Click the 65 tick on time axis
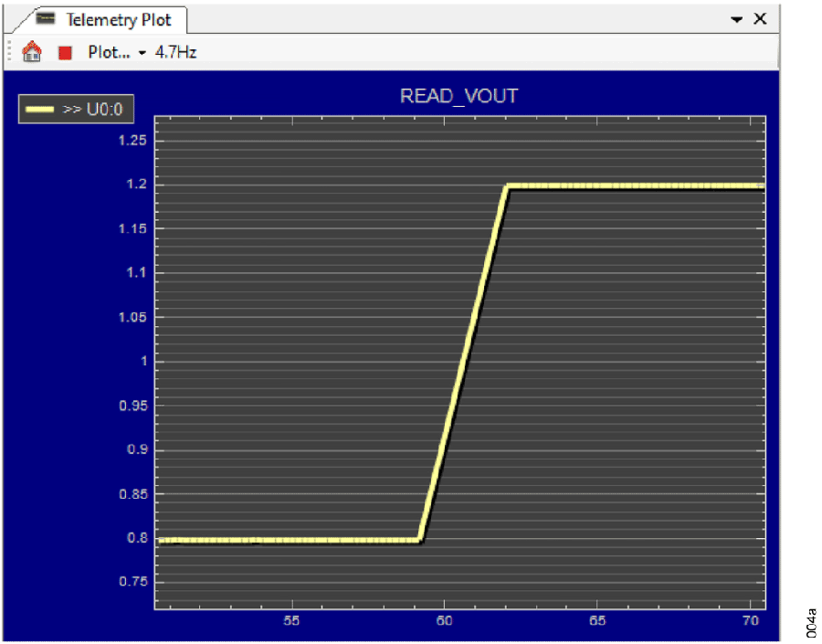 click(x=596, y=618)
